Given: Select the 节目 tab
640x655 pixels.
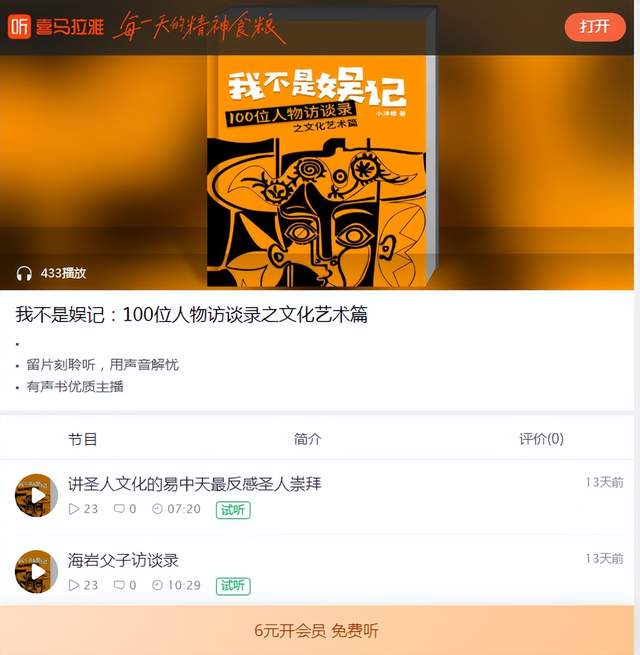Looking at the screenshot, I should [x=83, y=439].
